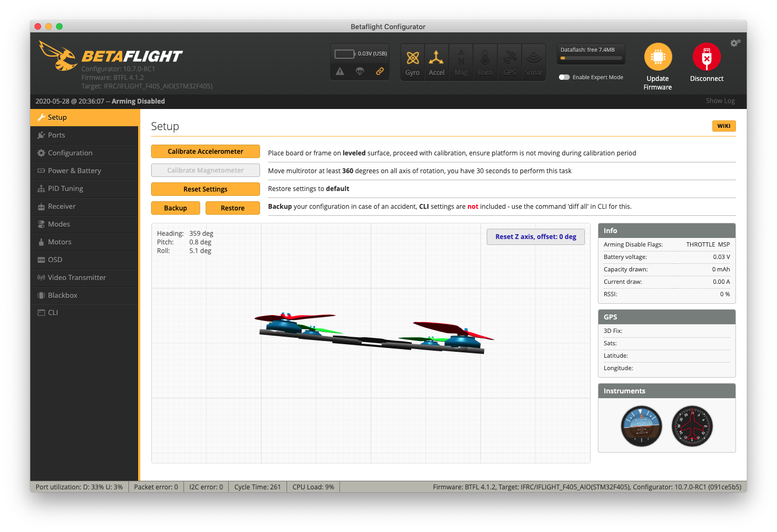This screenshot has height=532, width=777.
Task: Click the heading compass instrument
Action: (692, 426)
